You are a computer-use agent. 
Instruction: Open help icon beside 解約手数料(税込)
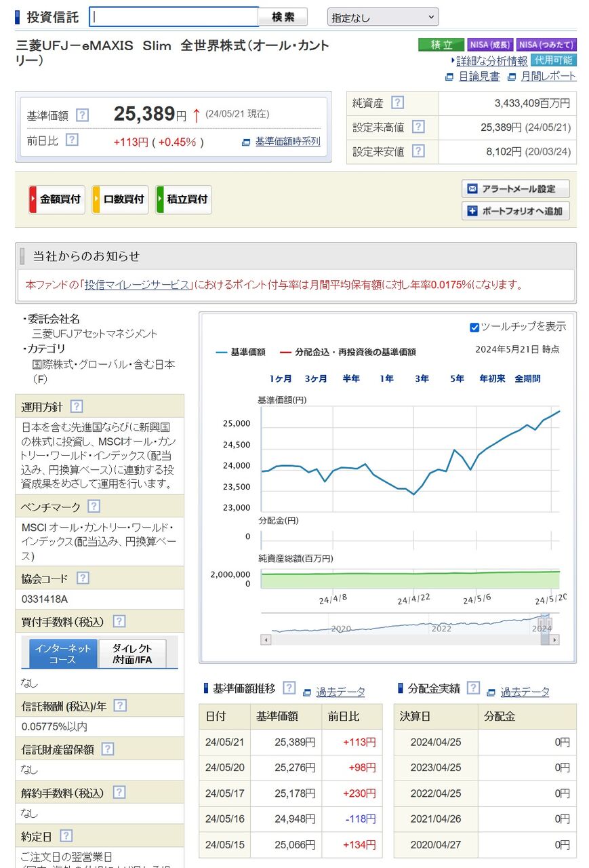119,792
